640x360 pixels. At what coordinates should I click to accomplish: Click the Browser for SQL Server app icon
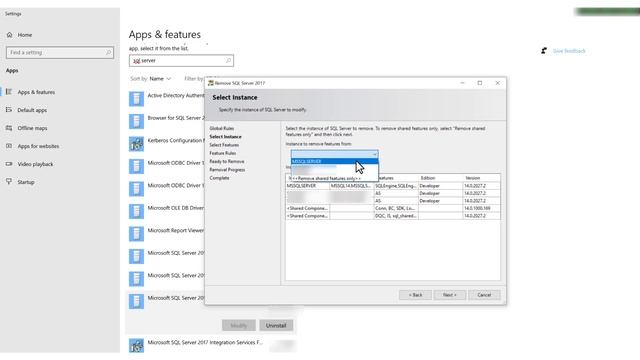136,121
